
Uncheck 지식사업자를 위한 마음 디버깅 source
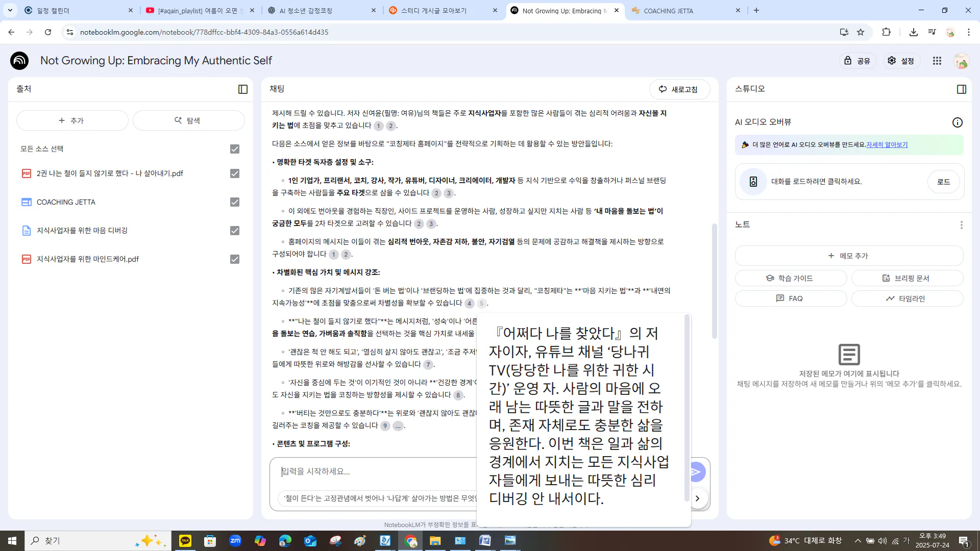(234, 231)
